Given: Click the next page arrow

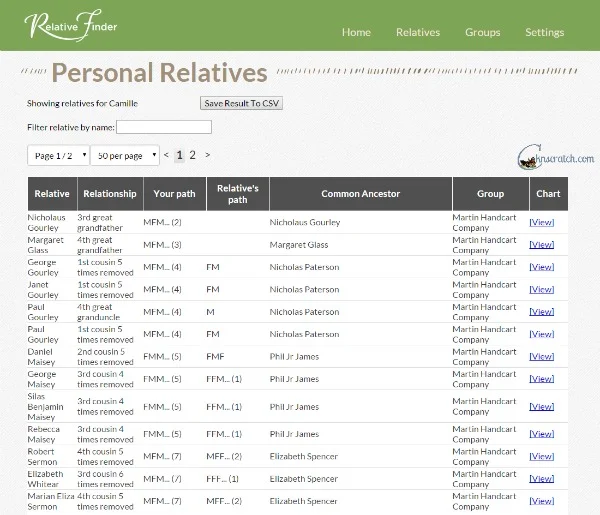Looking at the screenshot, I should coord(207,155).
